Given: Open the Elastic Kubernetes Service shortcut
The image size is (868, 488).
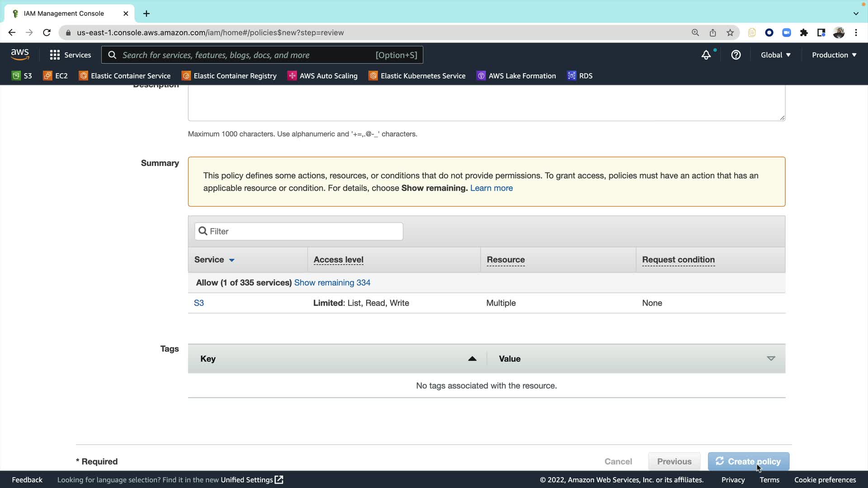Looking at the screenshot, I should coord(417,76).
